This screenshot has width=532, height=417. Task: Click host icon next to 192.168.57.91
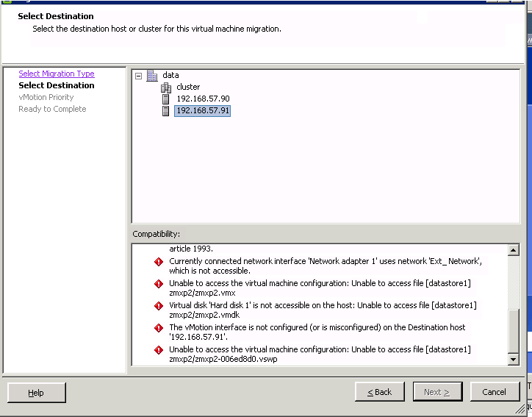[x=165, y=111]
